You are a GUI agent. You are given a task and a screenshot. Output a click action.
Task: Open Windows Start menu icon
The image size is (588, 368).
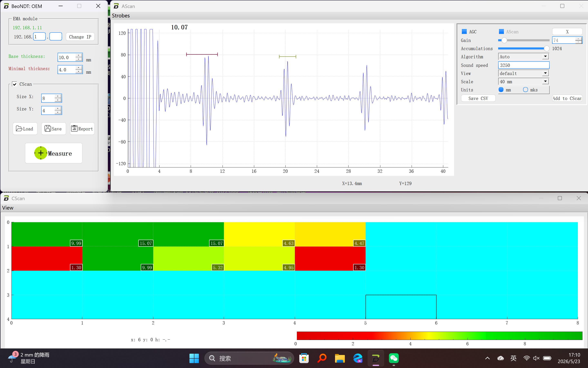coord(194,358)
